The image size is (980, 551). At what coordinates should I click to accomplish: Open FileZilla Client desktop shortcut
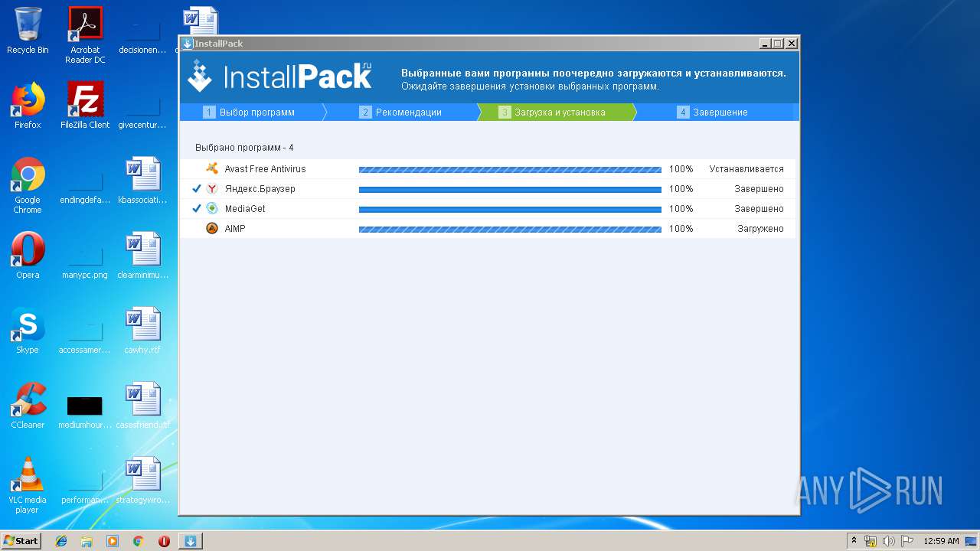coord(85,106)
